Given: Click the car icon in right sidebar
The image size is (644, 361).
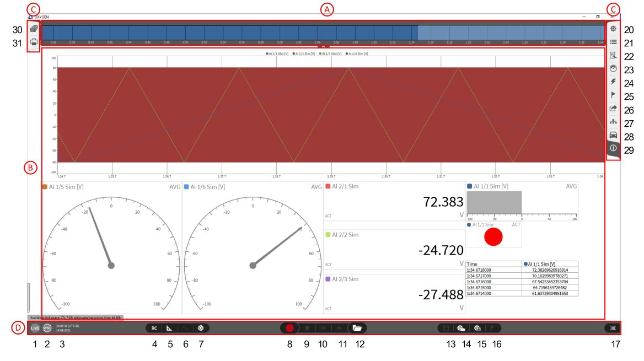Looking at the screenshot, I should coord(613,136).
